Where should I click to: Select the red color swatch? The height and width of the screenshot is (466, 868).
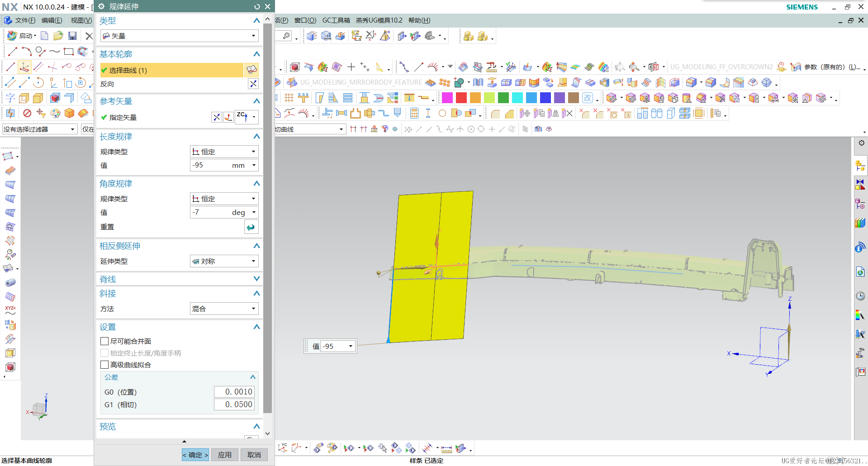click(x=461, y=98)
